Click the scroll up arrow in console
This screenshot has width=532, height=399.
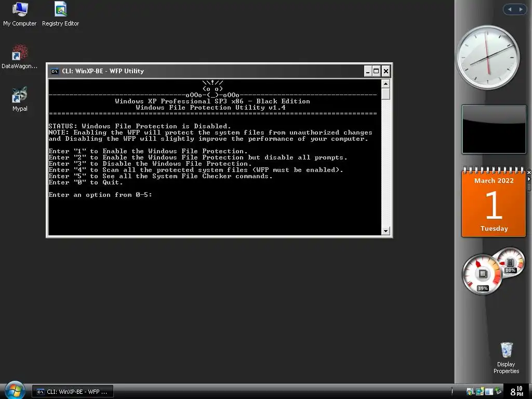point(385,84)
